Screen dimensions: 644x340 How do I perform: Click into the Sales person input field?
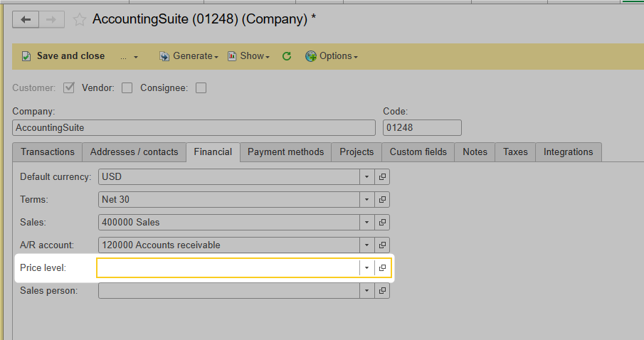click(228, 291)
